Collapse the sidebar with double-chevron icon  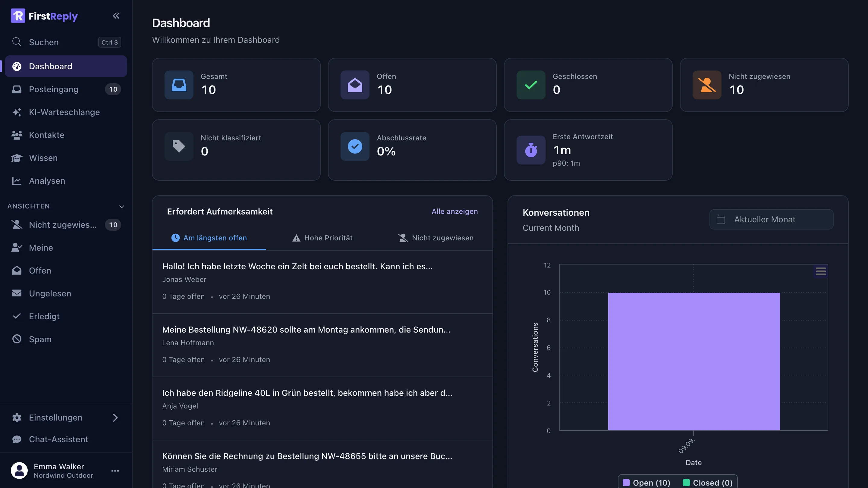[116, 16]
